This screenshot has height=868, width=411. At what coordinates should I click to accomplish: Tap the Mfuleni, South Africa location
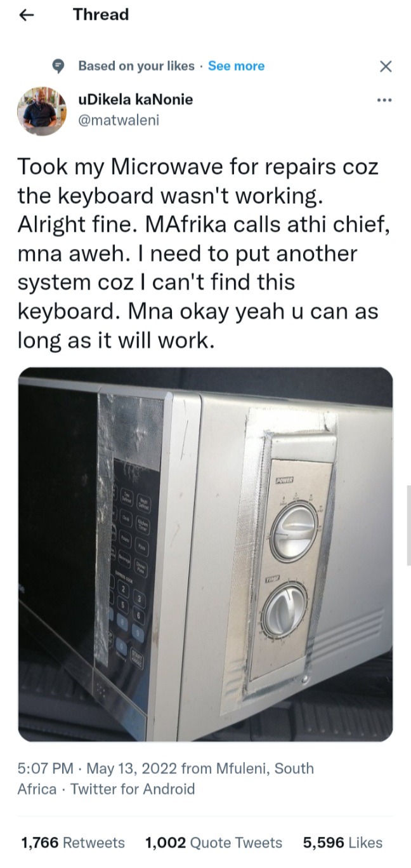point(166,778)
